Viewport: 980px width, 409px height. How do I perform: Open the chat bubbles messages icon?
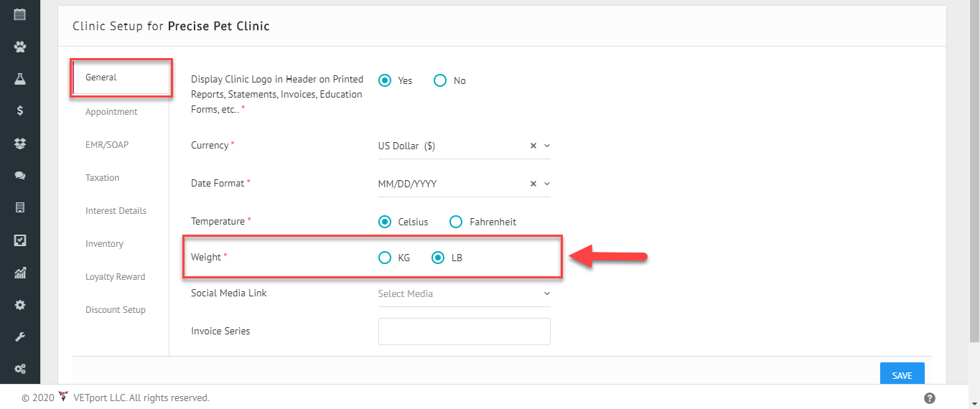(20, 175)
